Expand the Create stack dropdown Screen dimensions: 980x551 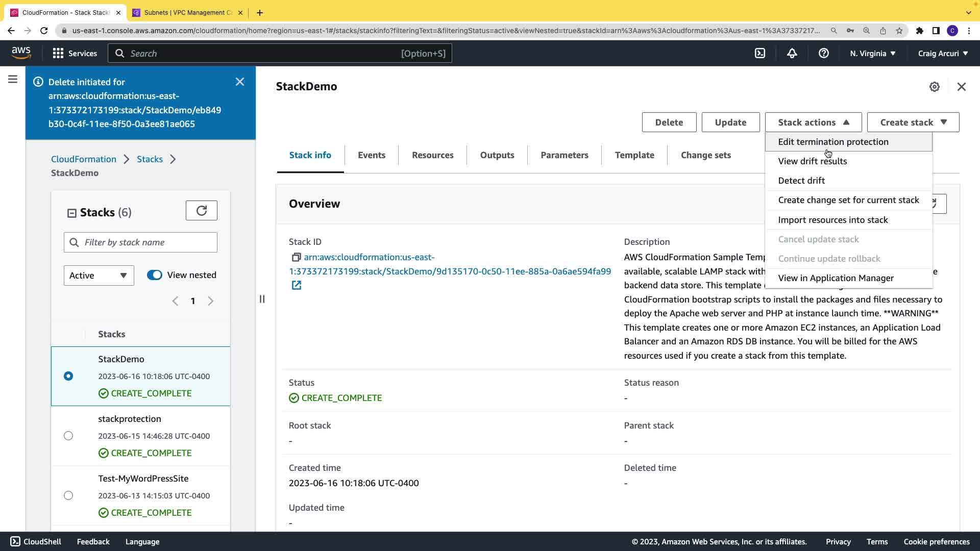tap(913, 122)
